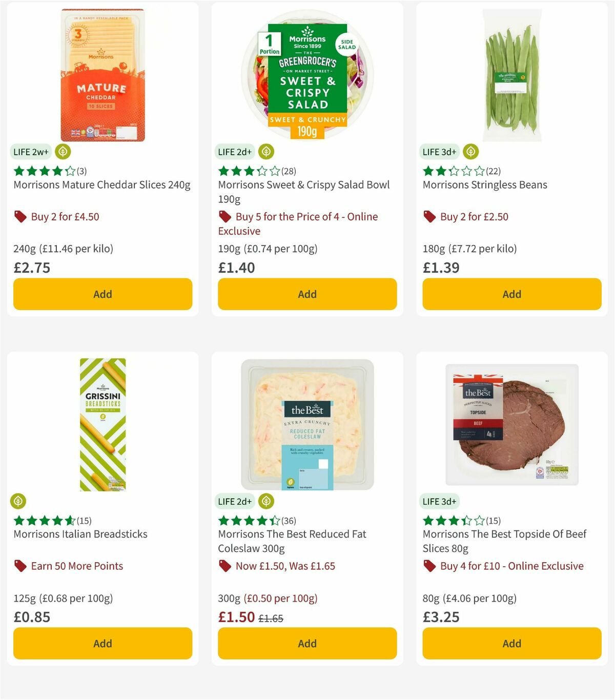Add Topside Of Beef Slices to basket
The width and height of the screenshot is (615, 700).
point(511,643)
